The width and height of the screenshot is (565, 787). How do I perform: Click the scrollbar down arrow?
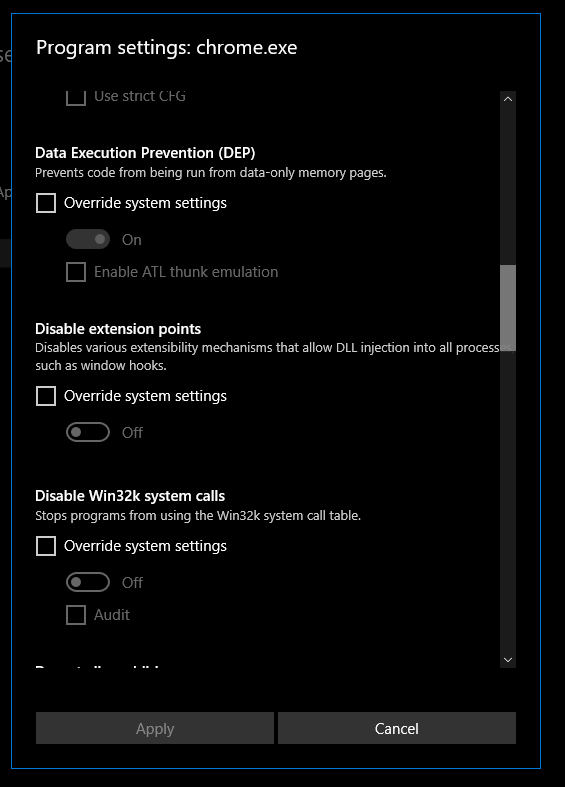(x=508, y=660)
